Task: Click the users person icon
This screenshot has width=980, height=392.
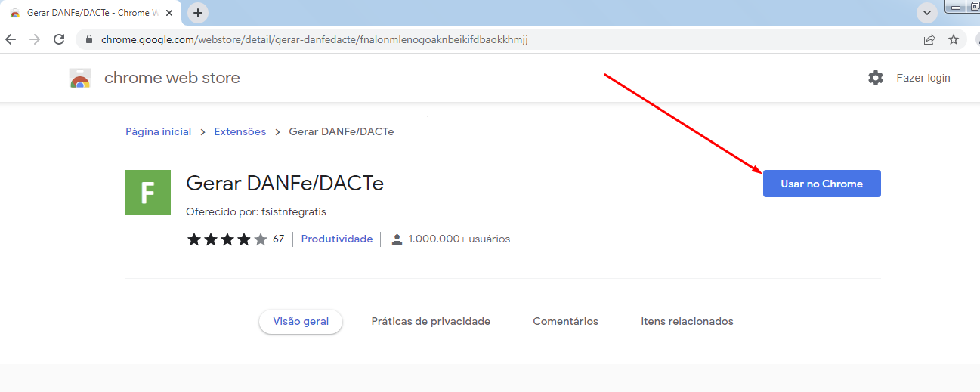Action: 397,239
